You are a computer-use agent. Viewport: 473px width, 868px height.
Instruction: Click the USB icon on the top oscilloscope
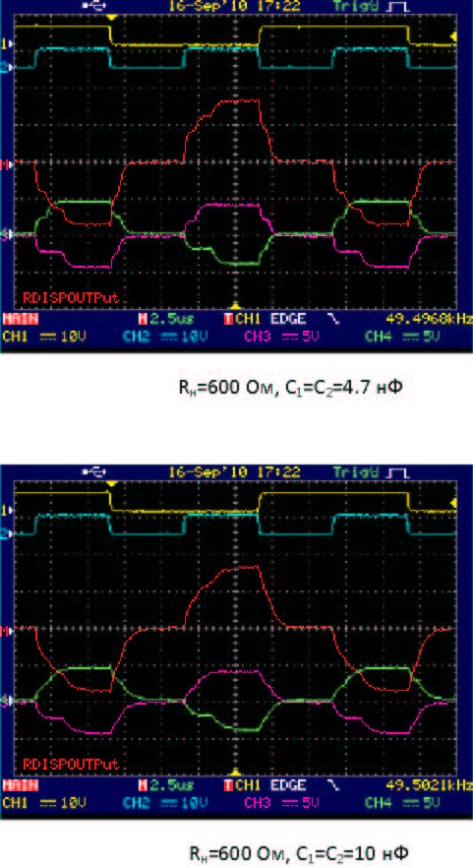[93, 6]
